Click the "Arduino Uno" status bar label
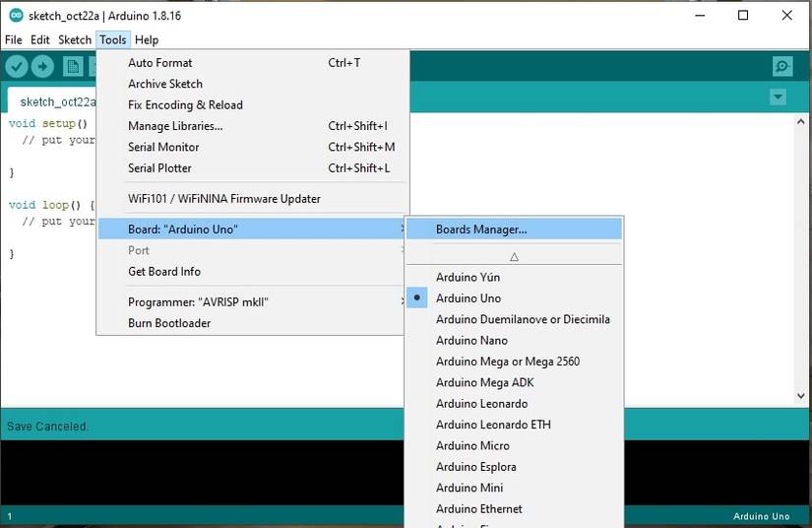The width and height of the screenshot is (812, 528). [761, 516]
